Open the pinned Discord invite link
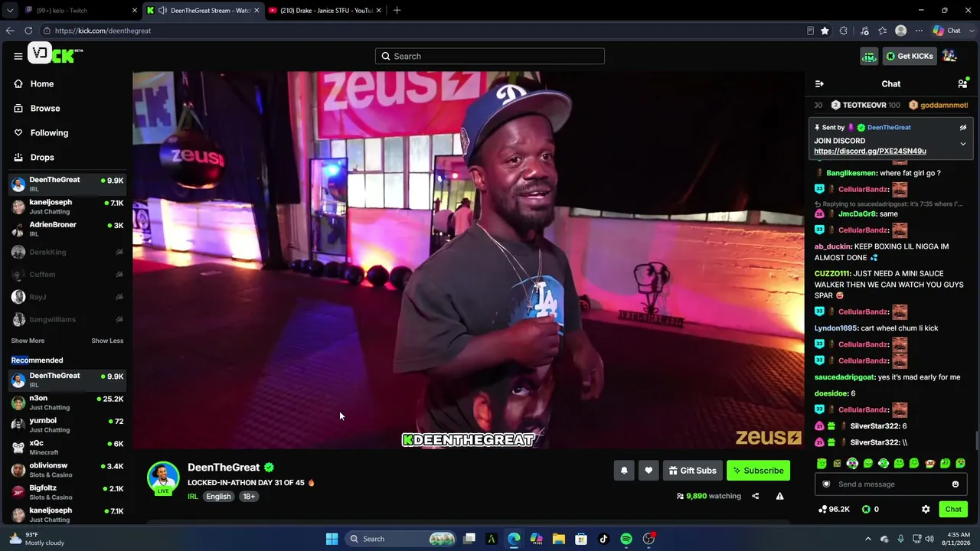 tap(870, 151)
